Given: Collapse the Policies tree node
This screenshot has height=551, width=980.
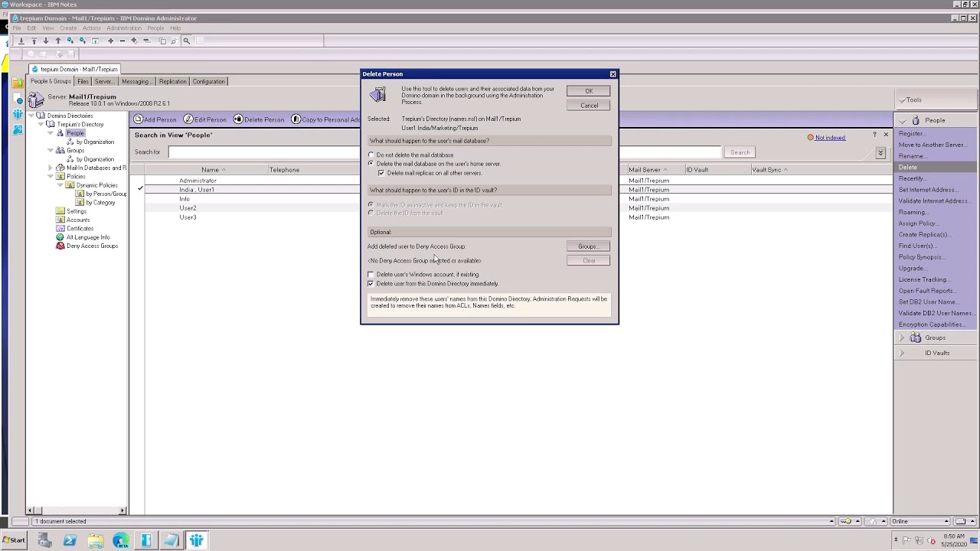Looking at the screenshot, I should 51,177.
